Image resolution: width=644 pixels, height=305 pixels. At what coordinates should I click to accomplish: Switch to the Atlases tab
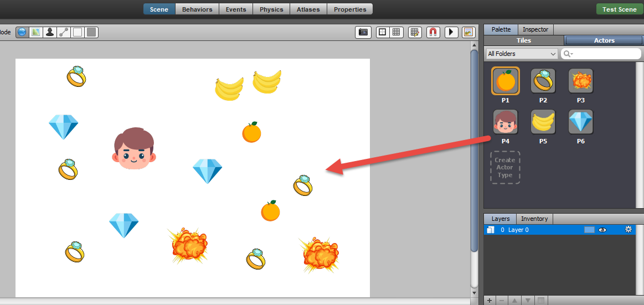coord(308,9)
